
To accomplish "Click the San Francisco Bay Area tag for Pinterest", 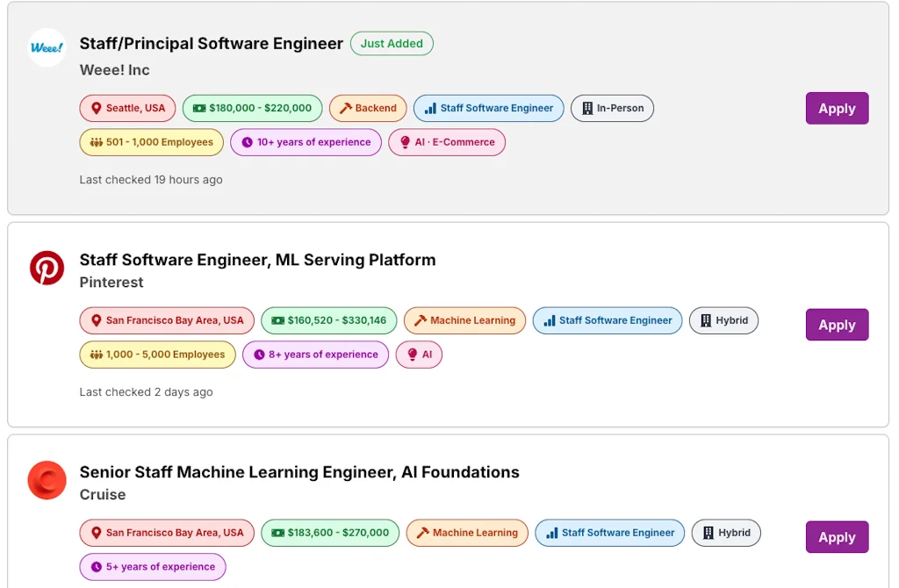I will coord(167,319).
